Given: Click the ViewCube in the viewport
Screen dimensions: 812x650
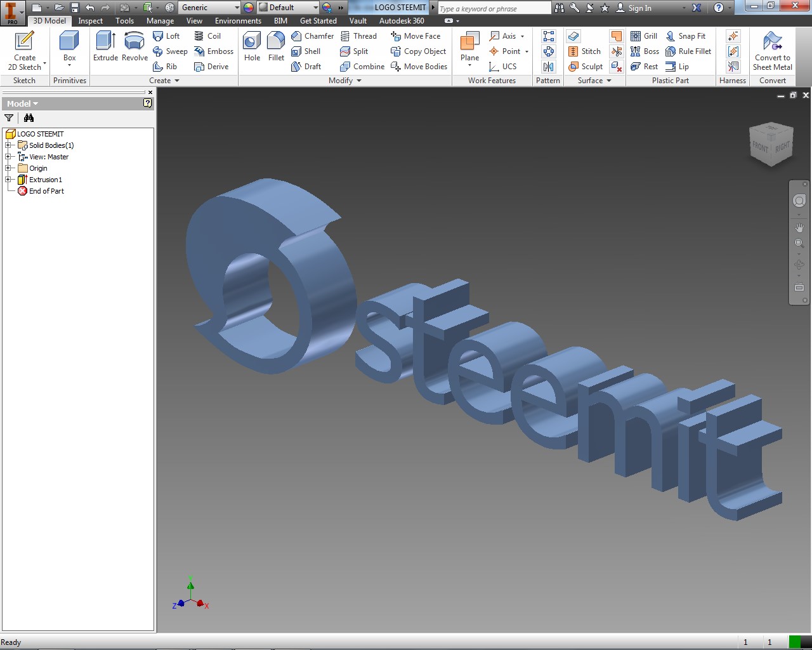Looking at the screenshot, I should click(771, 145).
